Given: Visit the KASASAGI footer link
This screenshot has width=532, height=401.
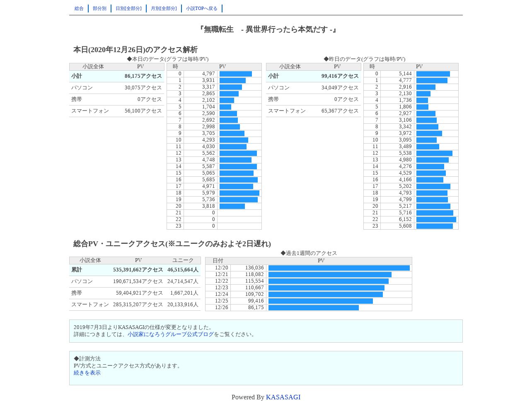Looking at the screenshot, I should click(x=283, y=397).
